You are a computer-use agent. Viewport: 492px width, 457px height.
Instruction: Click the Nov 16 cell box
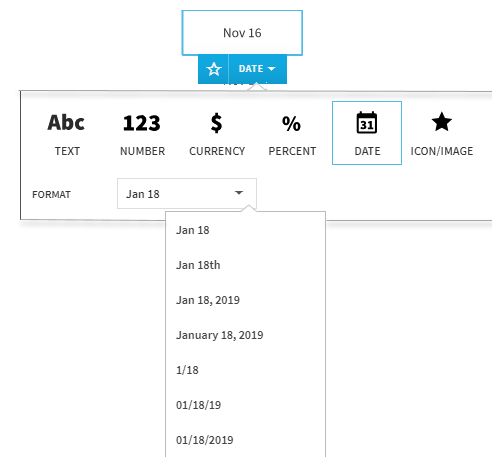242,33
